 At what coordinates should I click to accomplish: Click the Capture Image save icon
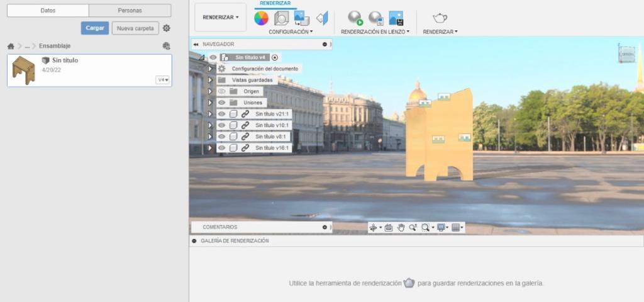396,18
